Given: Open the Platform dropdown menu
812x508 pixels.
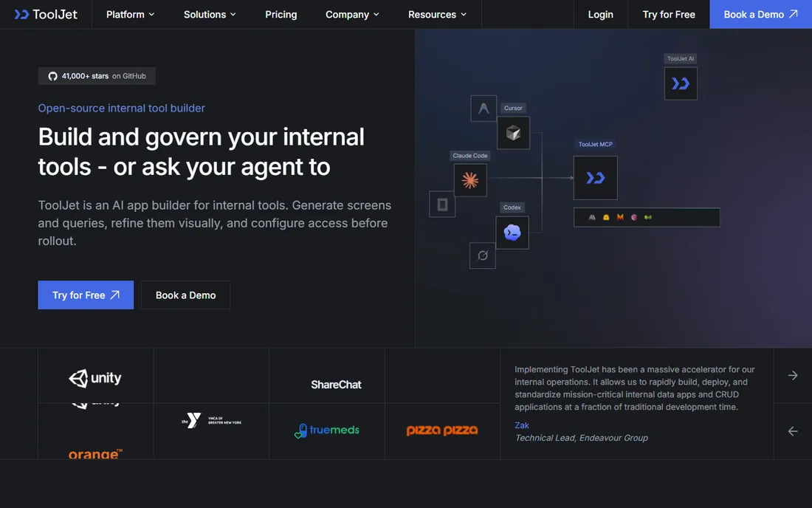Looking at the screenshot, I should [x=130, y=15].
